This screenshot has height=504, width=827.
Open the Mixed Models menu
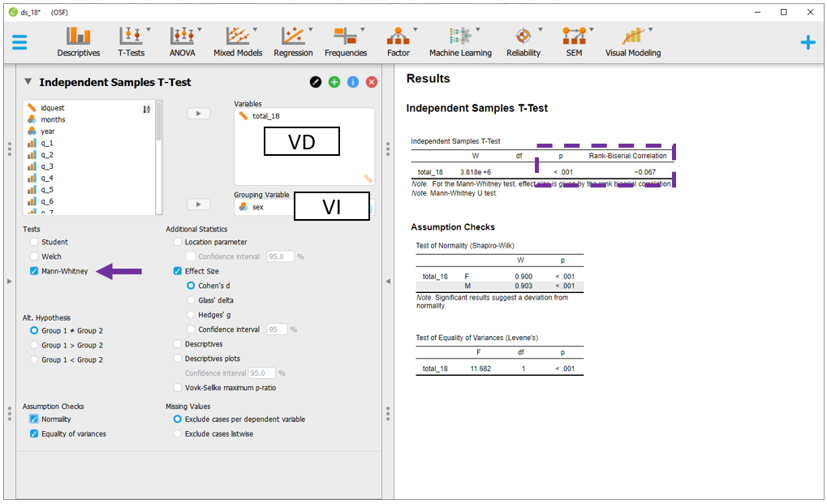coord(237,41)
